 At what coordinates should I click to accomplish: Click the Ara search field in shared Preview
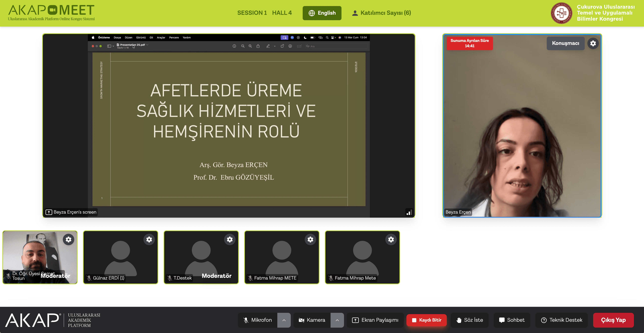click(x=336, y=46)
